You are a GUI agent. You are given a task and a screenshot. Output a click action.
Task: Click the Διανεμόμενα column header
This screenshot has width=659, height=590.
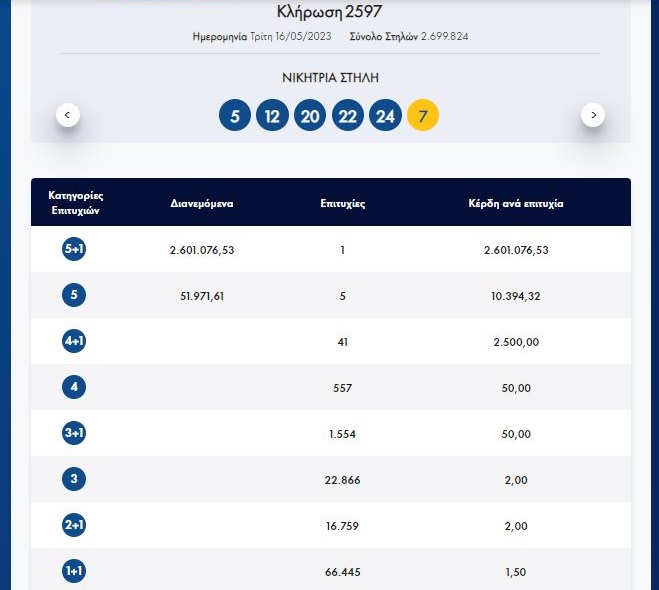(201, 203)
